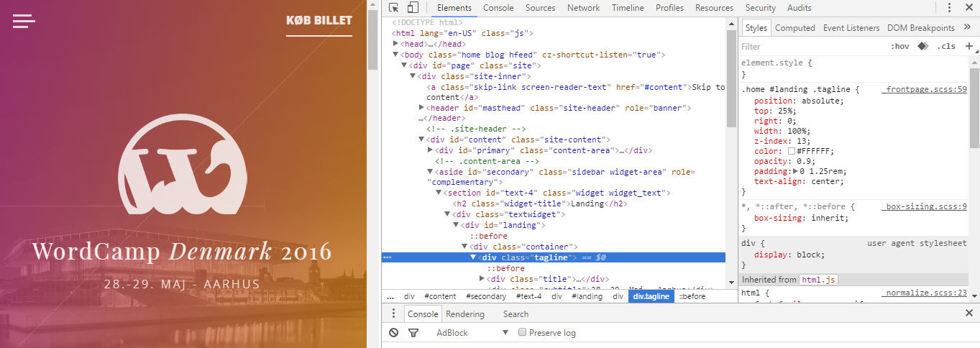Click the breadcrumb overflow ellipsis
Screen dimensions: 980x348
(390, 296)
